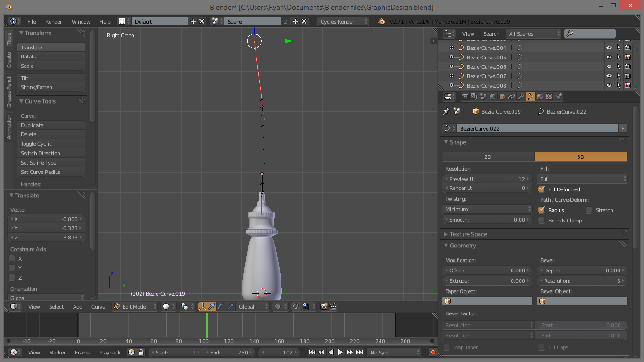Open the No Sync playback dropdown
Viewport: 644px width, 362px height.
tap(394, 352)
